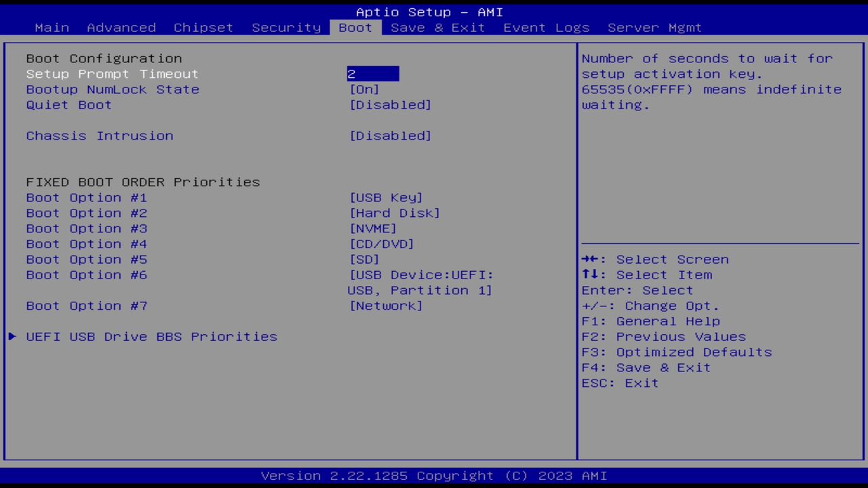Switch to Event Logs tab
The height and width of the screenshot is (488, 868).
[x=547, y=28]
